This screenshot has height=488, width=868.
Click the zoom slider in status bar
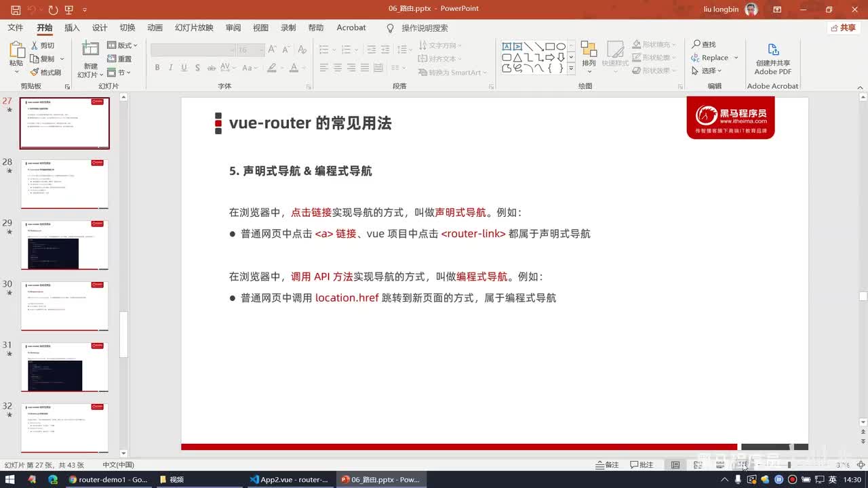point(790,465)
